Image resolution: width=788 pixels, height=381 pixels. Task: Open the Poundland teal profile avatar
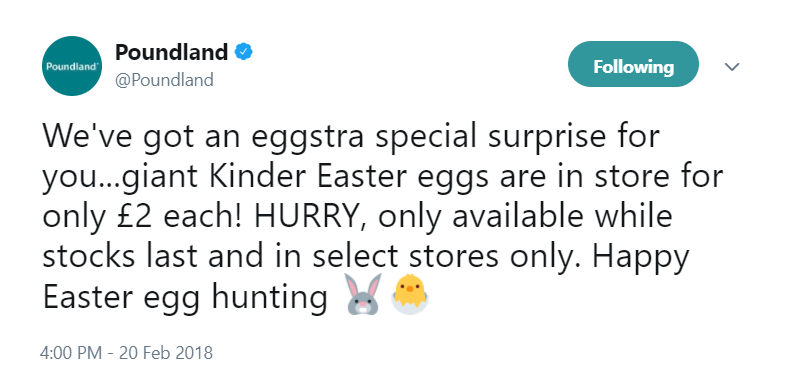(x=72, y=66)
